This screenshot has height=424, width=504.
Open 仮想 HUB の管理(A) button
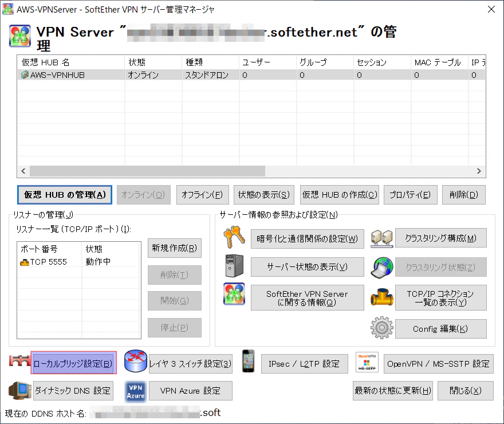coord(65,195)
